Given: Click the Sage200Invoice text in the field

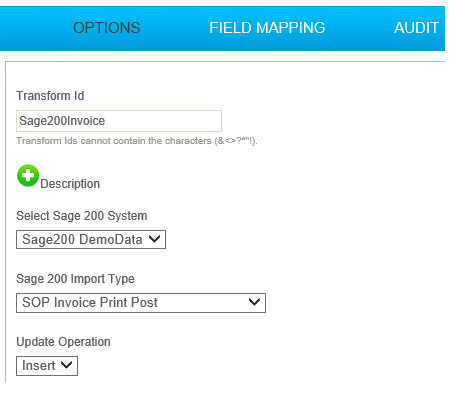Looking at the screenshot, I should point(62,121).
